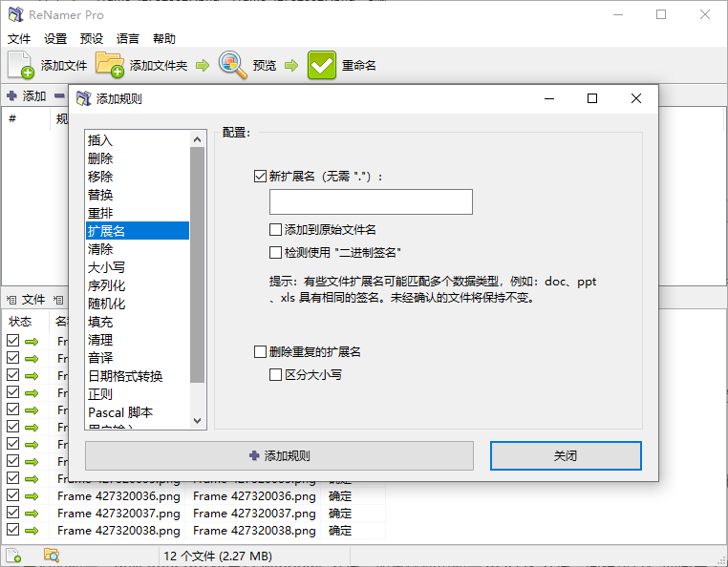Open the 文件 menu
The width and height of the screenshot is (728, 567).
19,38
